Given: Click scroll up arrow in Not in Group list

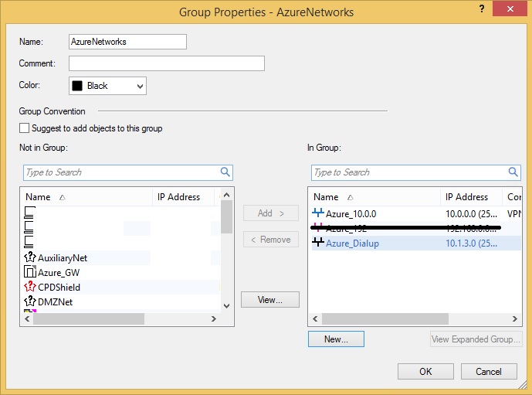Looking at the screenshot, I should (227, 195).
